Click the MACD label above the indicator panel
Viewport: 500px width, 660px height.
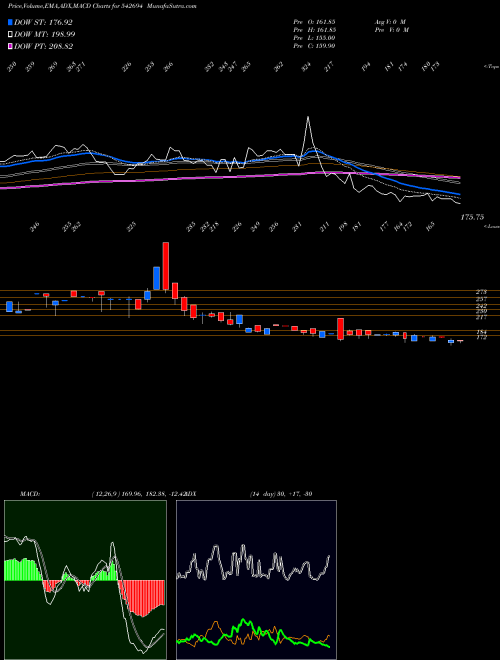tap(30, 493)
